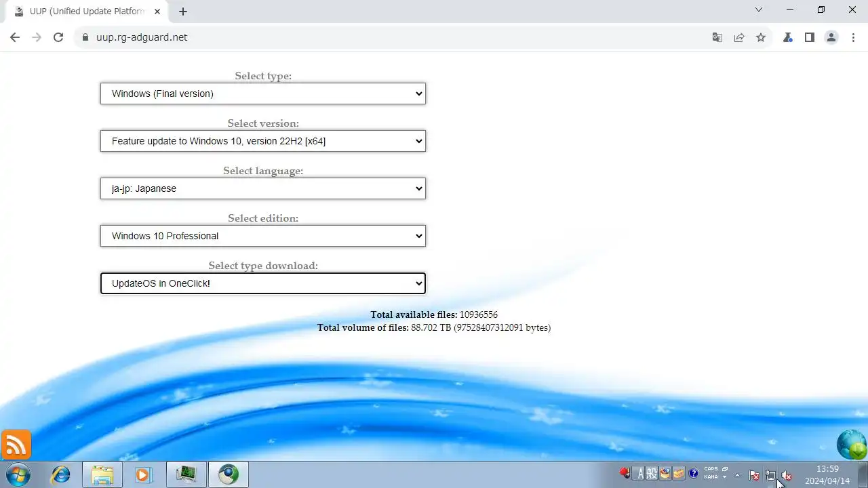The image size is (868, 488).
Task: Close the UUP tab
Action: 157,12
